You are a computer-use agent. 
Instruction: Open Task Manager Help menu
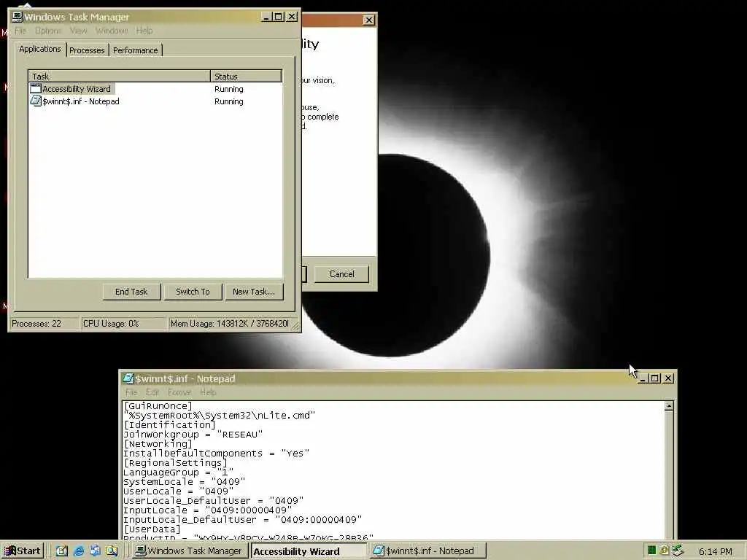coord(144,31)
